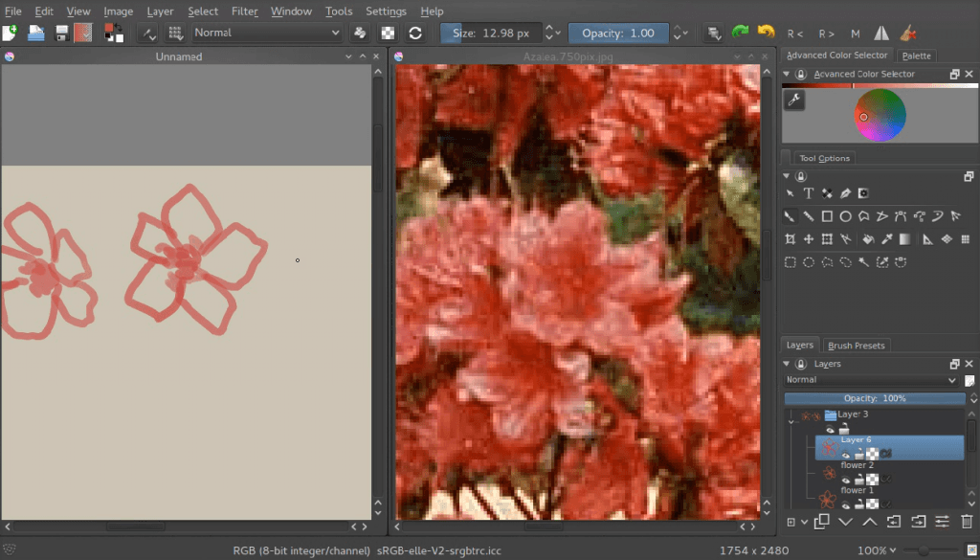Hide the flower 2 layer
Image resolution: width=980 pixels, height=560 pixels.
845,479
